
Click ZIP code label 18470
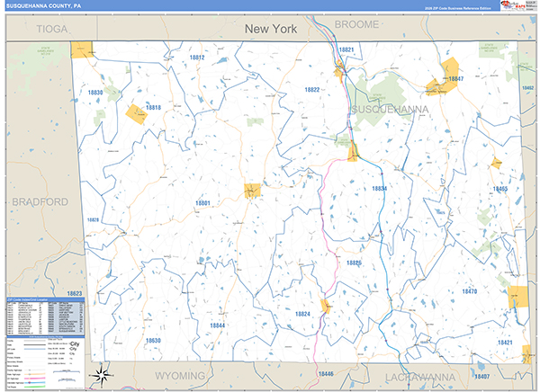[470, 291]
